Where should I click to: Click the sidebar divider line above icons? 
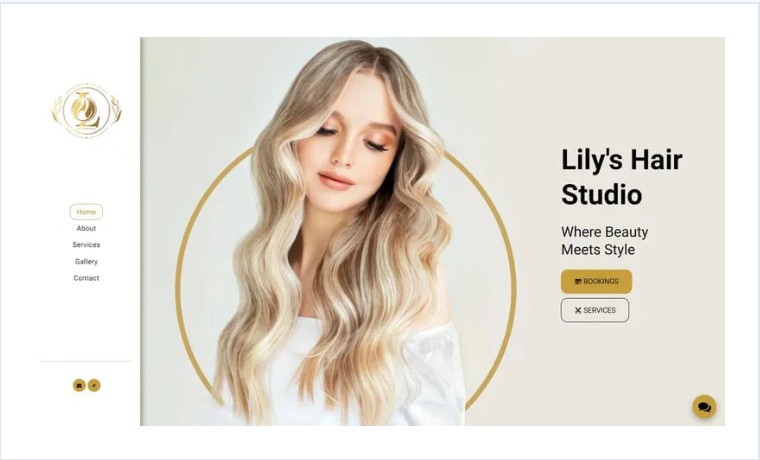point(86,361)
